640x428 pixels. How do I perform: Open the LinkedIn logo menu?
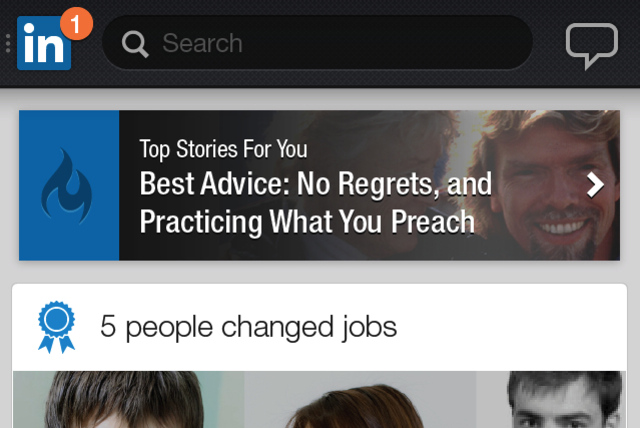pyautogui.click(x=44, y=43)
